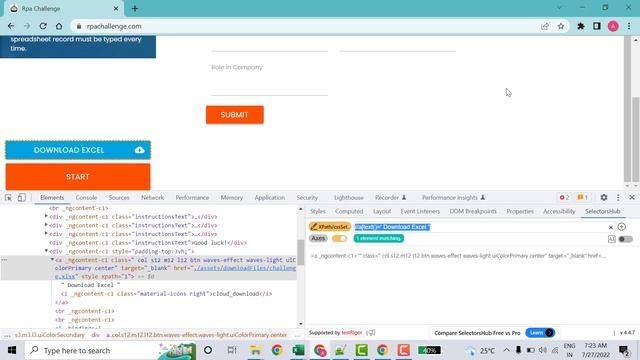Open File Explorer from taskbar

[256, 350]
